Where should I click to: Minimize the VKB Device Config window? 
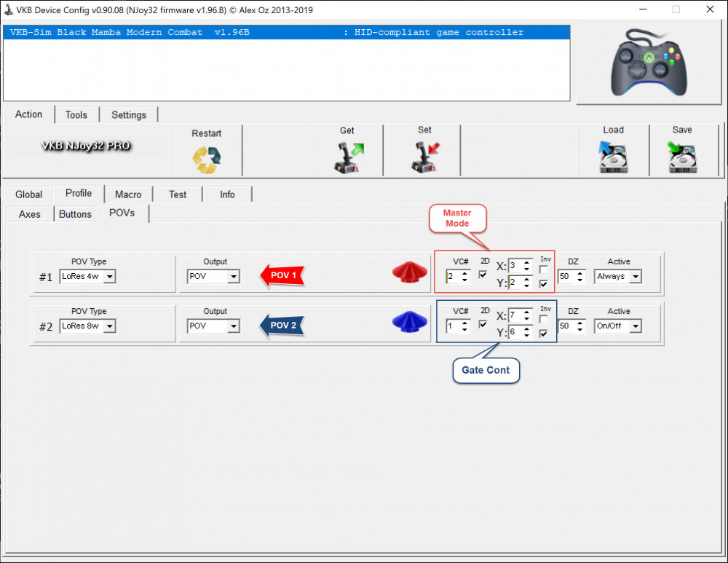(x=643, y=9)
